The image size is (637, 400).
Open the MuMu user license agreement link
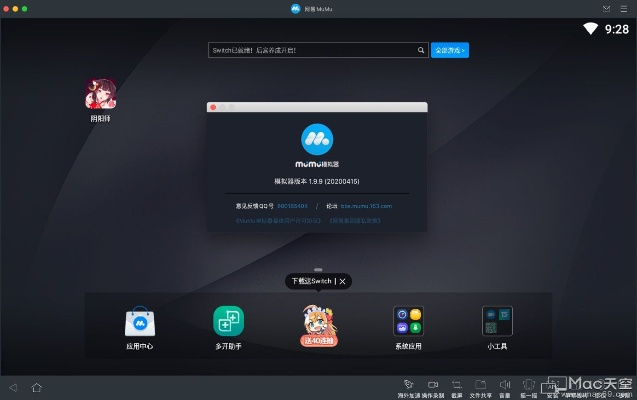tap(278, 221)
